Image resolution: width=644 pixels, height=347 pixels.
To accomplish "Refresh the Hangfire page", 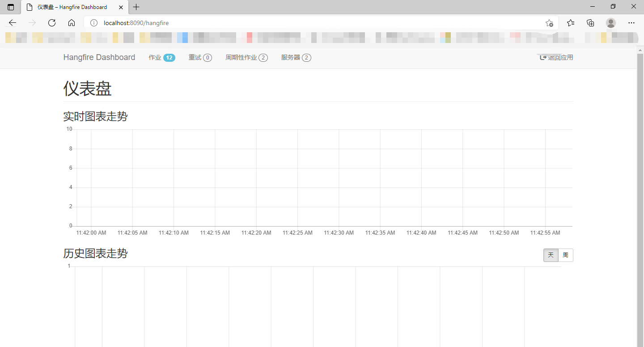I will pyautogui.click(x=52, y=23).
